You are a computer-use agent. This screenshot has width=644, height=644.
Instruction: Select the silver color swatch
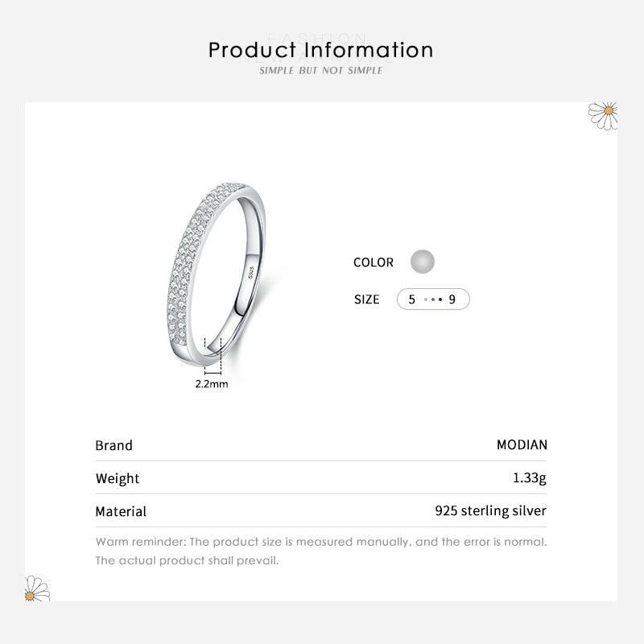[423, 262]
